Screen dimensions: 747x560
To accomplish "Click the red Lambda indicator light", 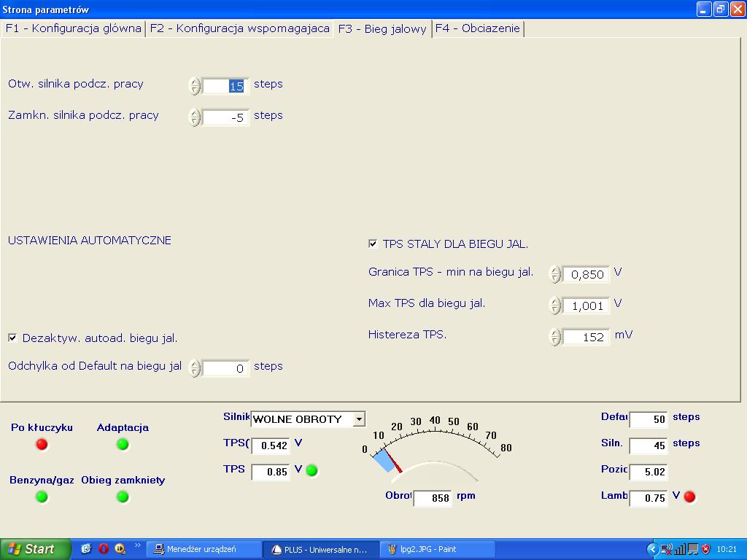I will tap(689, 497).
